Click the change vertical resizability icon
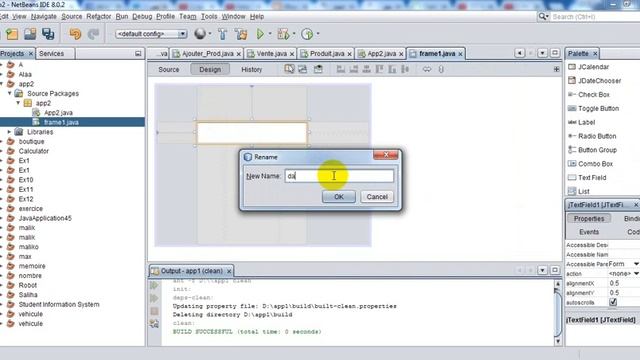Viewport: 640px width, 360px height. pyautogui.click(x=441, y=69)
